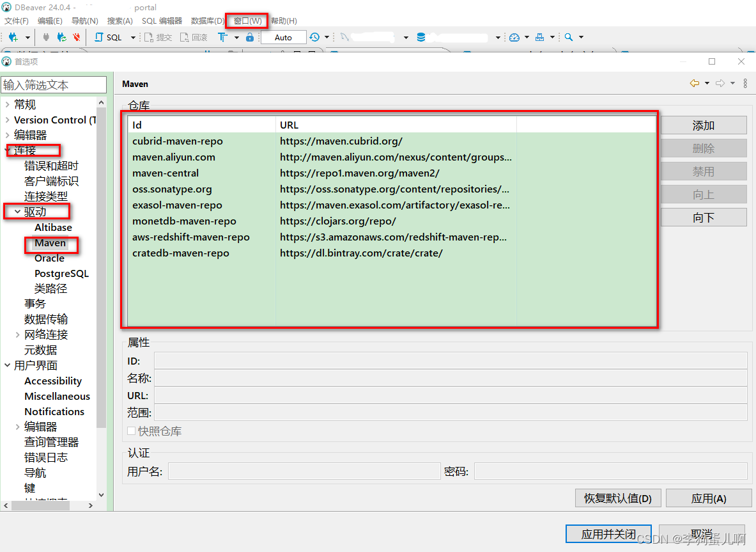The image size is (756, 552).
Task: Select the maven.aliyun.com repository row
Action: pyautogui.click(x=392, y=157)
